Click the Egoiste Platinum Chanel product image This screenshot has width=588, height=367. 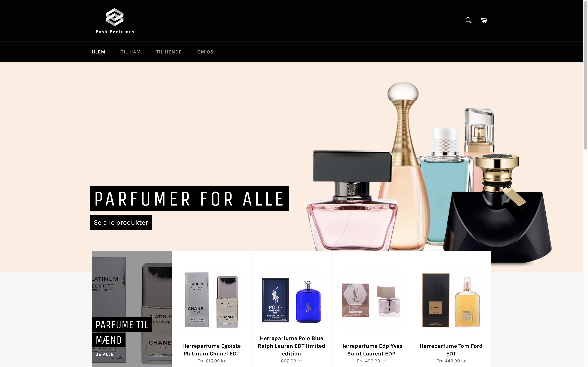click(211, 300)
